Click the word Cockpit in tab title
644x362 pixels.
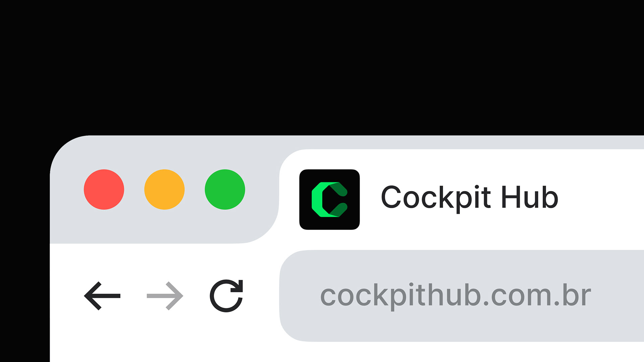pyautogui.click(x=436, y=198)
